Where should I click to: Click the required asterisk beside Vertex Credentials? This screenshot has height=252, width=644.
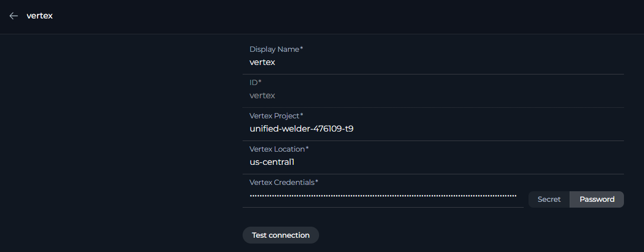coord(317,182)
